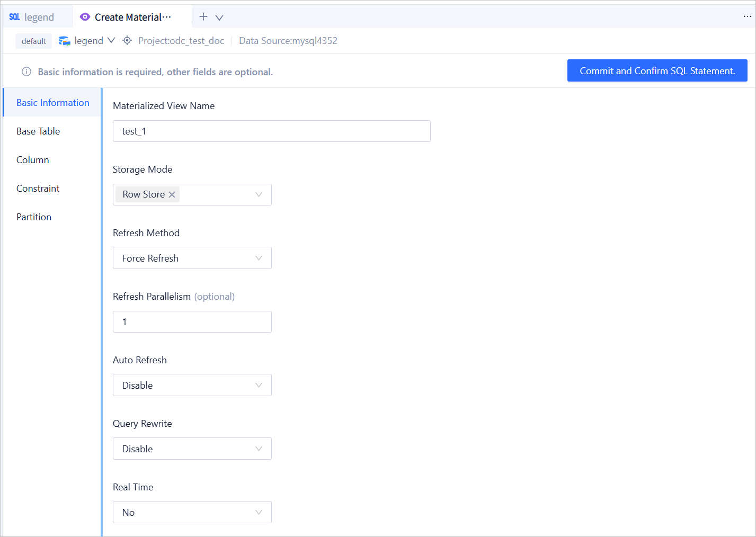The image size is (756, 537).
Task: Open the Storage Mode dropdown
Action: tap(259, 195)
